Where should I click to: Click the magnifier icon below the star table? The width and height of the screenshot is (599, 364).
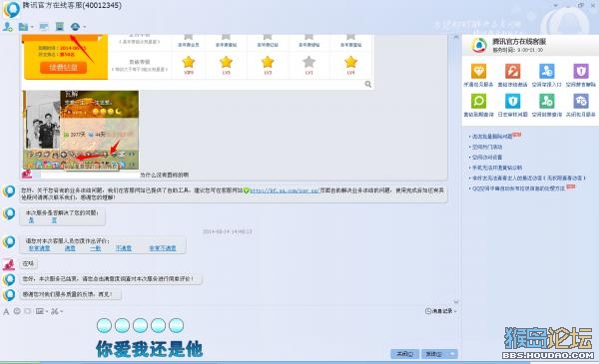367,84
